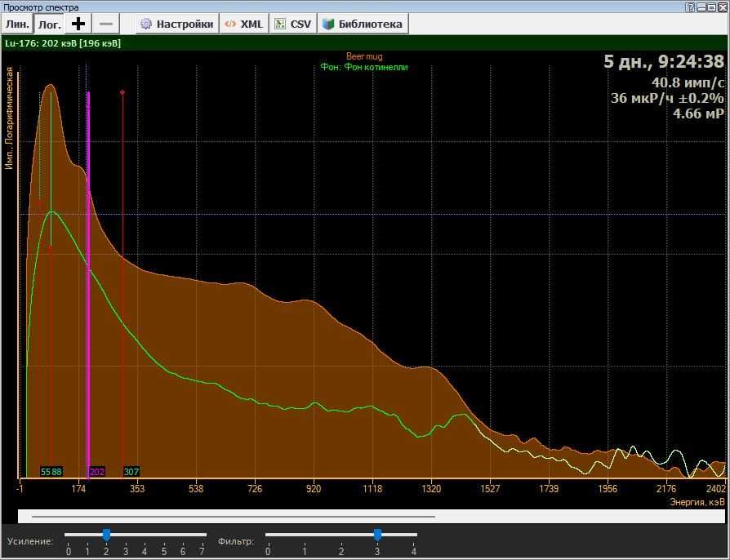Screen dimensions: 730x560
Task: Click the help button in title bar
Action: click(x=690, y=7)
